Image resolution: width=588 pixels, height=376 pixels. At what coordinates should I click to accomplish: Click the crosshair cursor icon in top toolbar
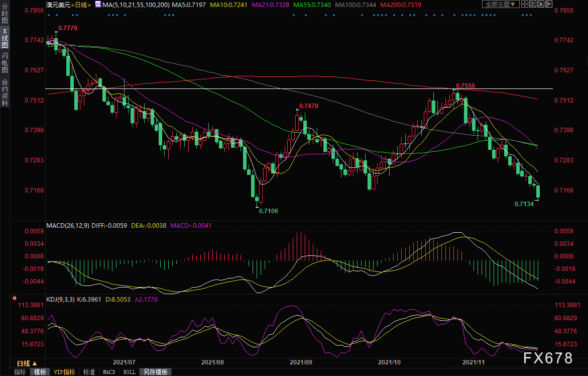click(x=525, y=4)
